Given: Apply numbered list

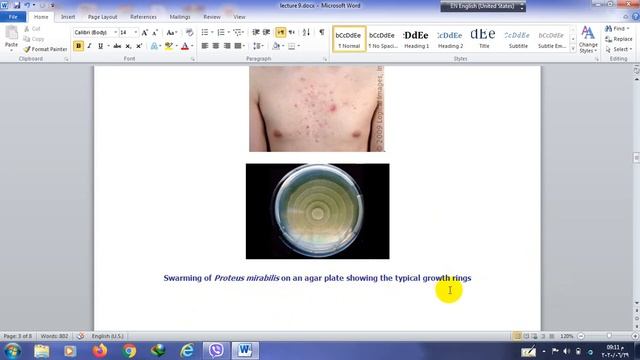Looking at the screenshot, I should click(x=221, y=32).
